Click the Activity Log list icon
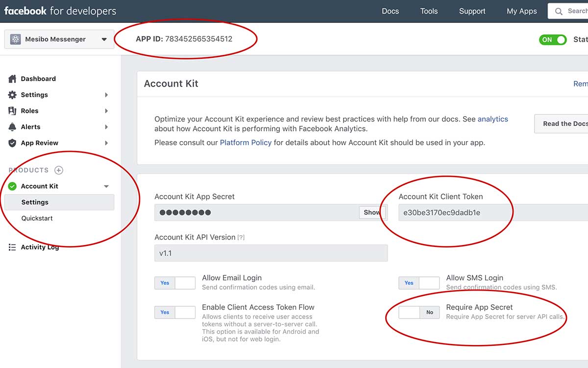The height and width of the screenshot is (368, 588). [x=12, y=247]
